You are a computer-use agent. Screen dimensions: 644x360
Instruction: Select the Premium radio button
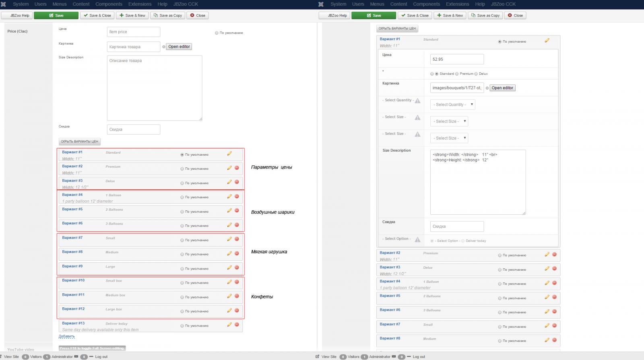coord(457,74)
